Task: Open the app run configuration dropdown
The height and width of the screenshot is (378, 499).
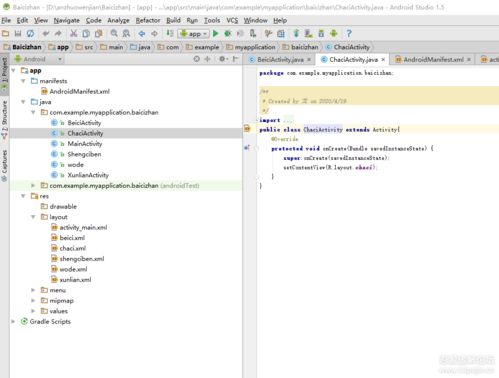Action: (x=194, y=34)
